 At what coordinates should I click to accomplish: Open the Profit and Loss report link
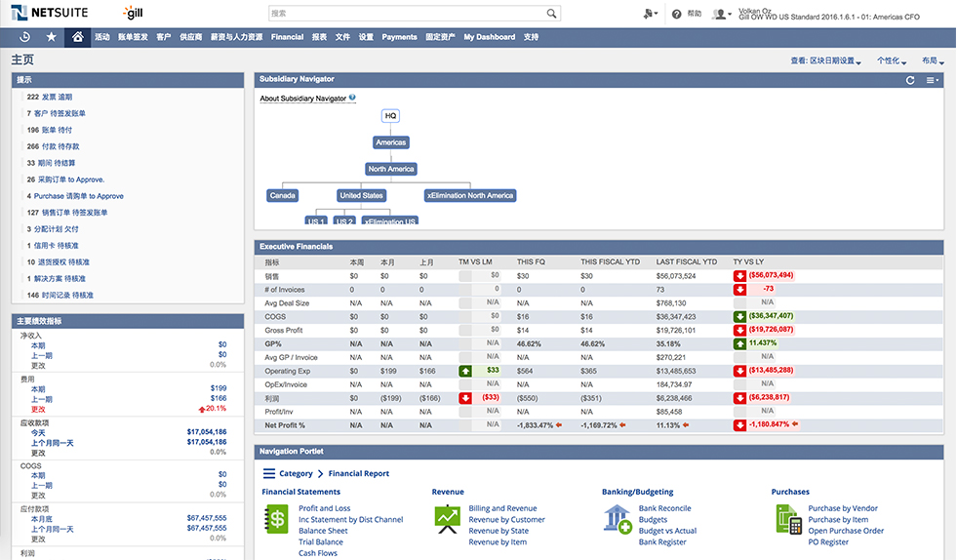point(324,508)
